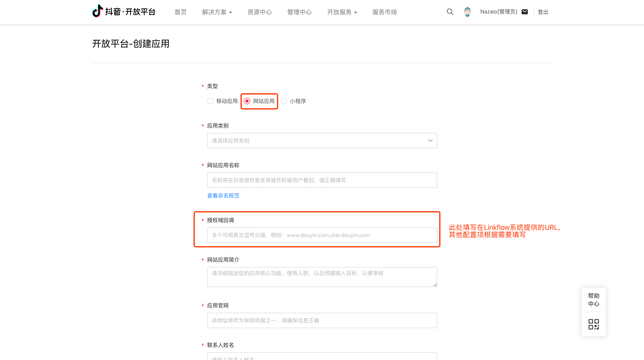The image size is (644, 360).
Task: Open the mail envelope icon
Action: [525, 12]
